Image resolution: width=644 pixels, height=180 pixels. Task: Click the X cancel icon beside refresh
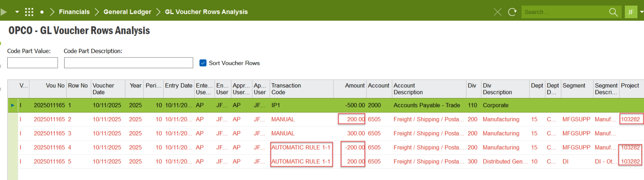(x=498, y=12)
